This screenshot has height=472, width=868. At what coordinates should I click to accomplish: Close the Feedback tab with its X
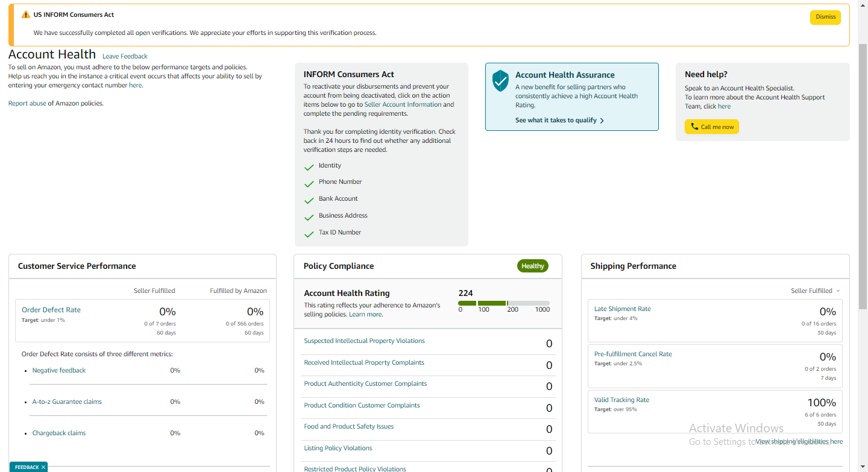coord(43,467)
